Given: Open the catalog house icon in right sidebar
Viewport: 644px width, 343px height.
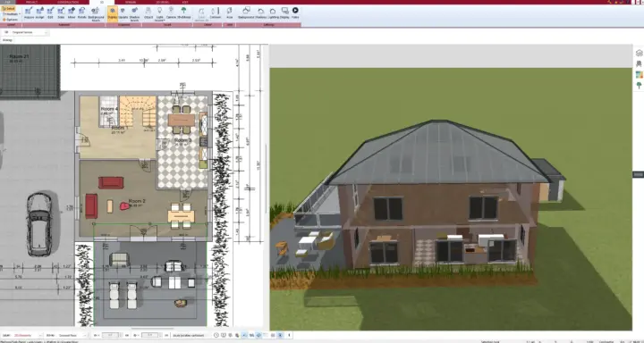Looking at the screenshot, I should 639,53.
